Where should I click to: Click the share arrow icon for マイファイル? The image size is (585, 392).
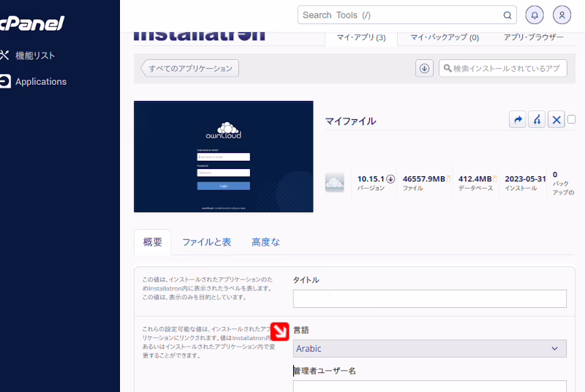pos(518,120)
